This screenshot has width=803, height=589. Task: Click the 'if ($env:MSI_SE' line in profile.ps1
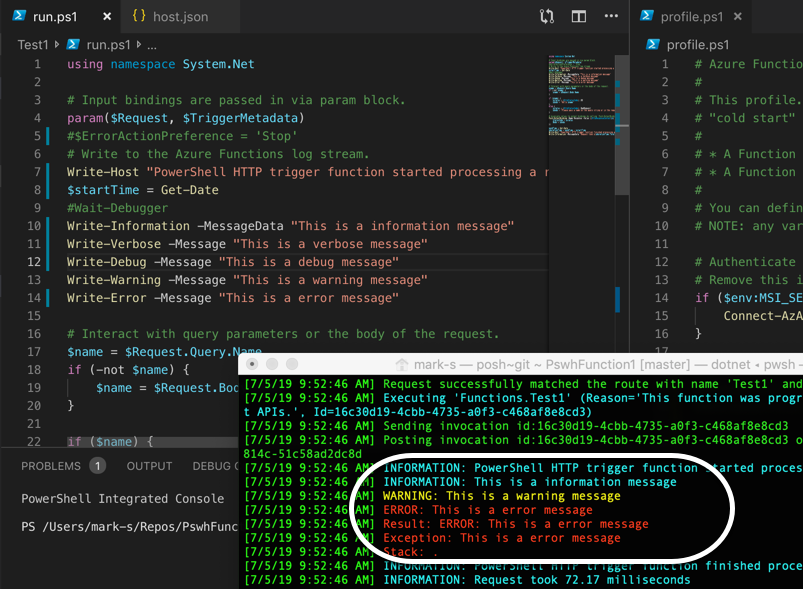click(749, 298)
